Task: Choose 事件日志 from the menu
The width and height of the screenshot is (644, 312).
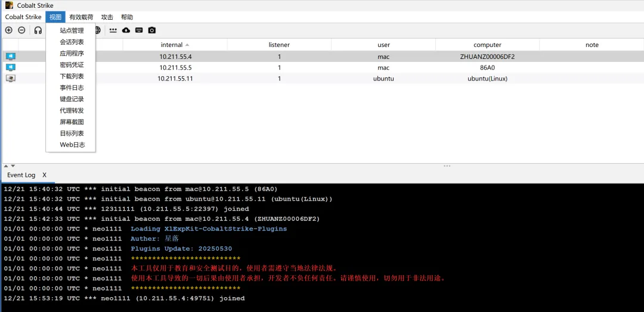Action: (x=72, y=88)
